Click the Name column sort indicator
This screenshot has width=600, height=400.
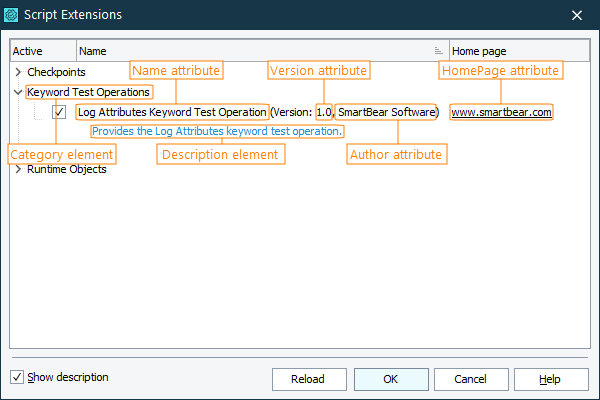(438, 50)
